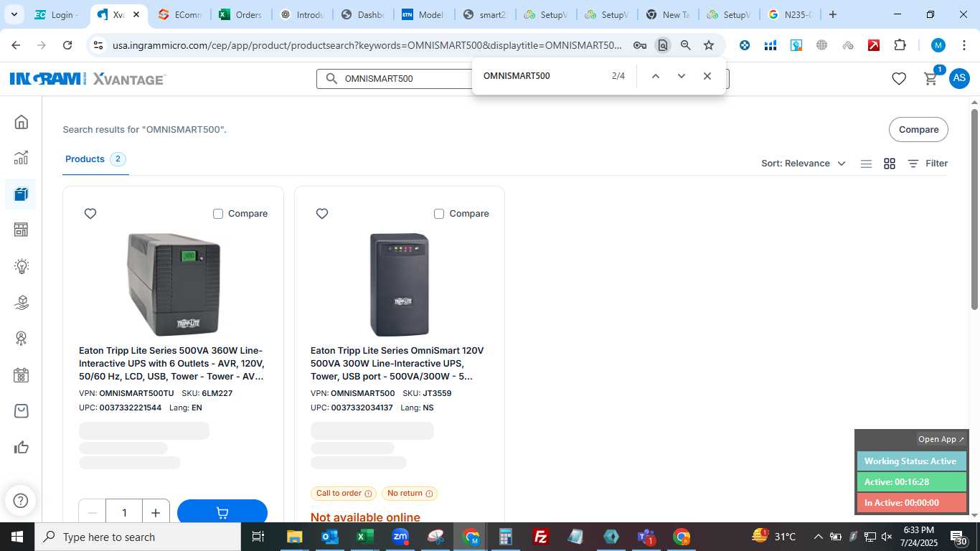Open Eaton Tripp Lite OmniSmart 120V product title

397,364
